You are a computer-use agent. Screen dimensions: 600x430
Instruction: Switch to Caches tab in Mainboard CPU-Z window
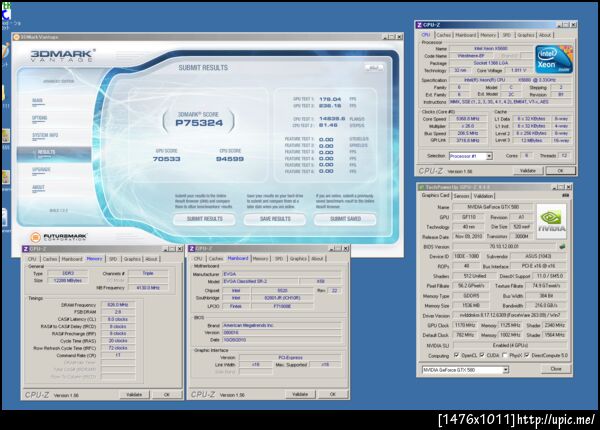pyautogui.click(x=216, y=259)
